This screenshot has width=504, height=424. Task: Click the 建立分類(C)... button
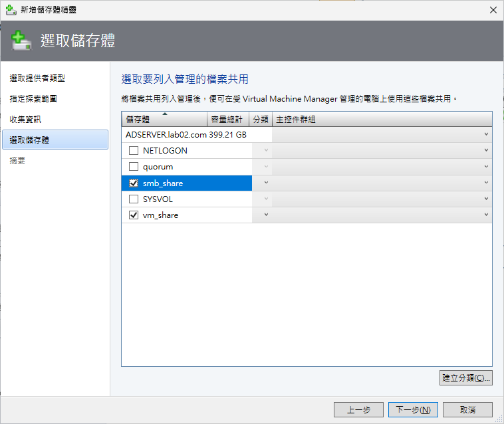coord(466,378)
